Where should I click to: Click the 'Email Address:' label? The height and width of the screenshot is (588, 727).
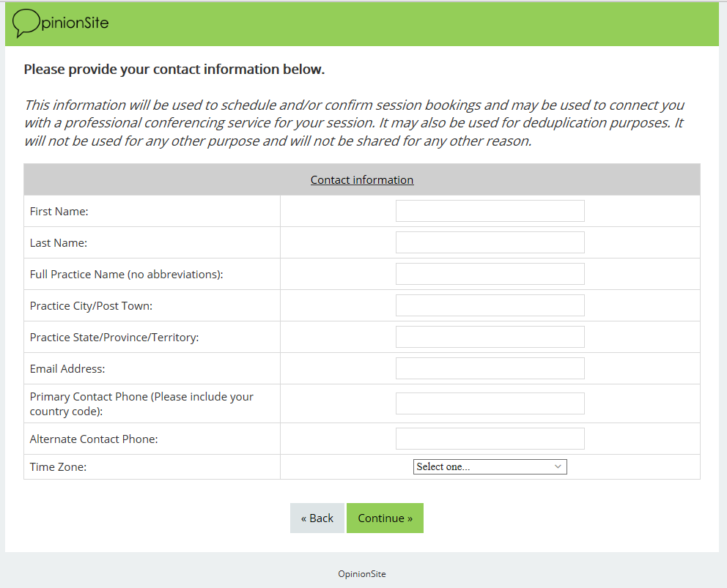click(67, 368)
